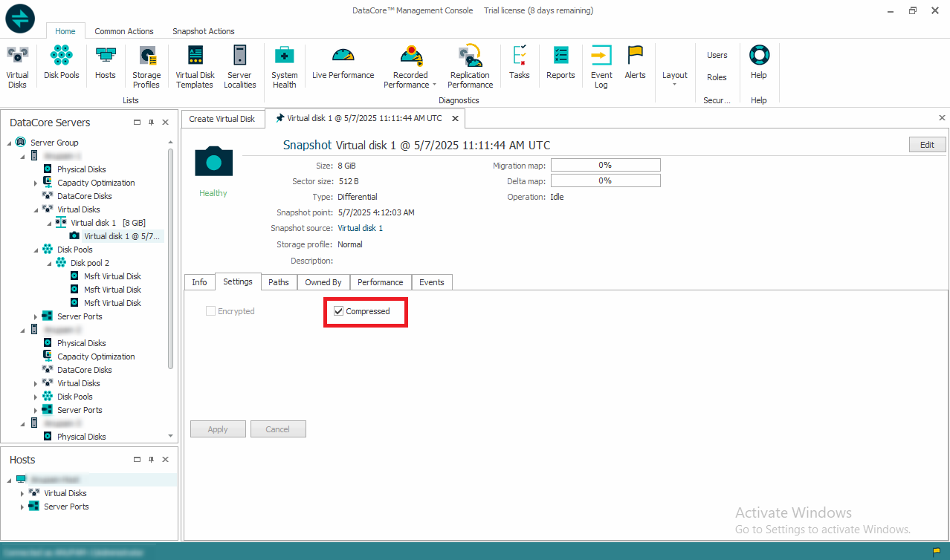Image resolution: width=950 pixels, height=560 pixels.
Task: Open Server Localities from ribbon
Action: click(x=239, y=67)
